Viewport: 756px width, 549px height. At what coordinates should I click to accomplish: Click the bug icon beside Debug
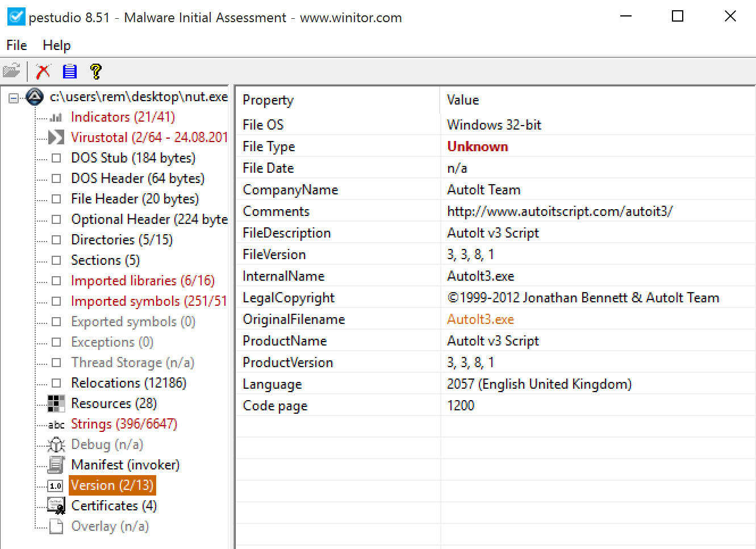click(x=56, y=444)
